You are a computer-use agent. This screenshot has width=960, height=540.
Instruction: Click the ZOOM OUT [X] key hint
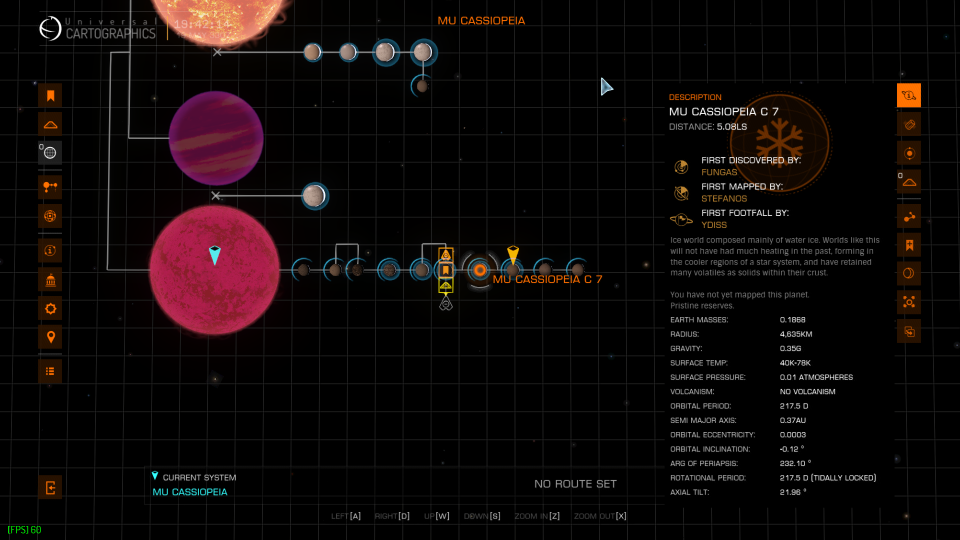point(600,516)
